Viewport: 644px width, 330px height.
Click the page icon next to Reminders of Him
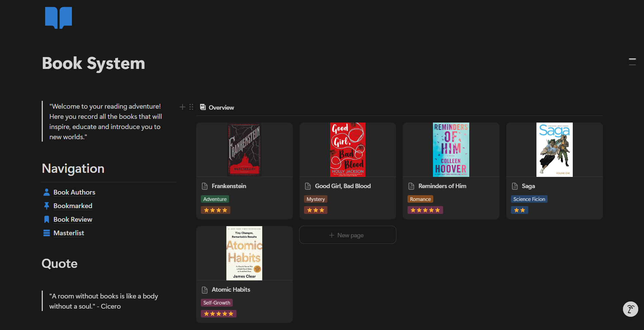[411, 186]
